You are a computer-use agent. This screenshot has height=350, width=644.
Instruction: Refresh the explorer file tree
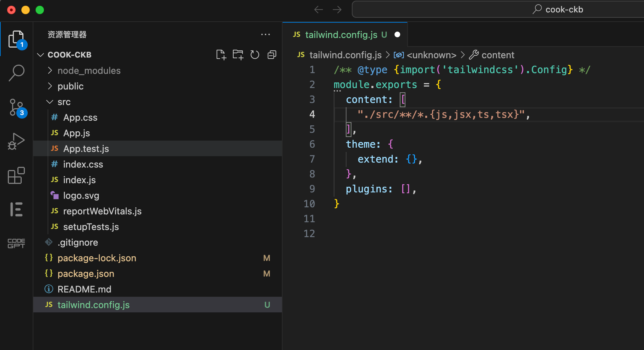point(255,55)
